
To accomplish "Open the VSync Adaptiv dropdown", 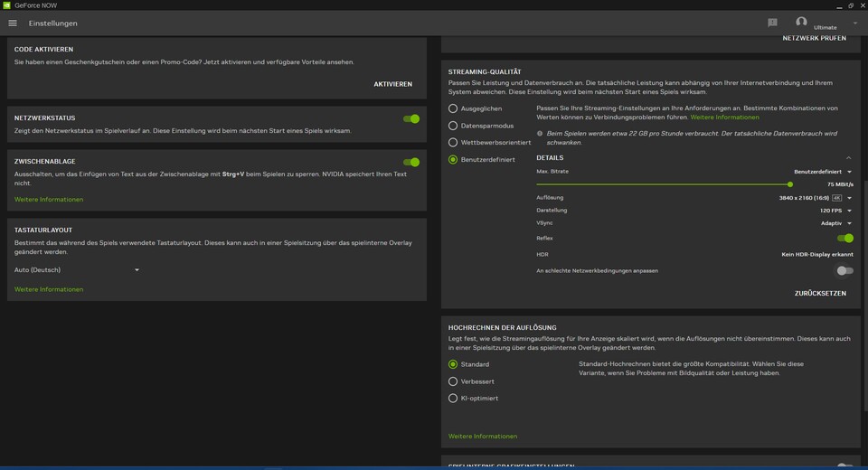I will pos(835,223).
